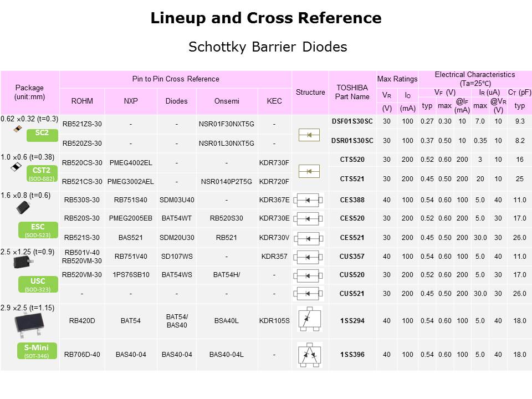532x399 pixels.
Task: Click the CUS521 diode structure symbol
Action: pos(310,294)
